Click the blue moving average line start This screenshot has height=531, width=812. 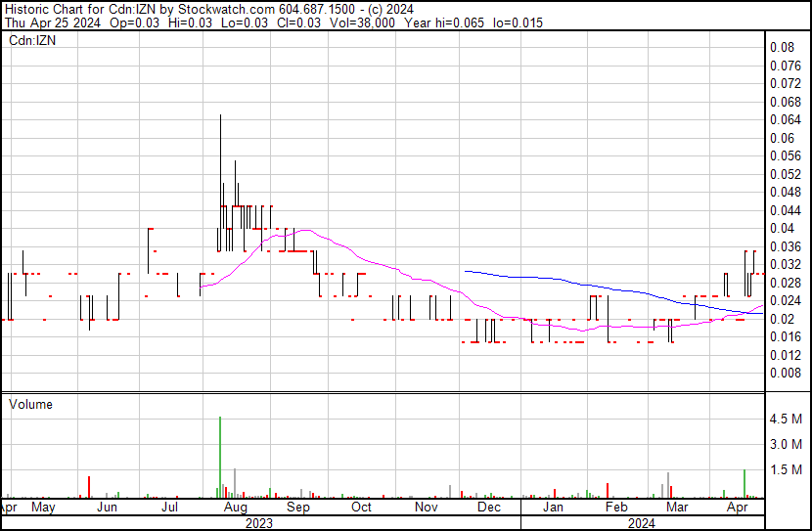[466, 271]
